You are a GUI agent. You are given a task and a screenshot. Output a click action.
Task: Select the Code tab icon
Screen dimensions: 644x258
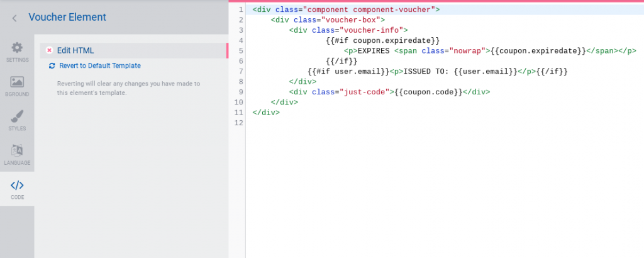17,185
